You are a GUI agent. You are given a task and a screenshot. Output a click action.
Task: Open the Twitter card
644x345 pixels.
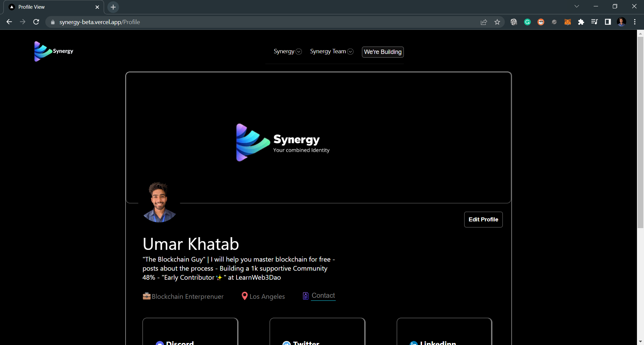pos(317,332)
